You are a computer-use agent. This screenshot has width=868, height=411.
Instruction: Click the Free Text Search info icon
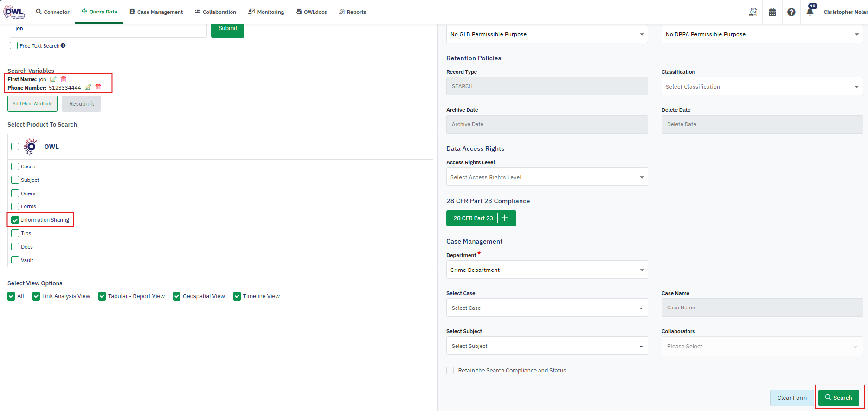63,45
